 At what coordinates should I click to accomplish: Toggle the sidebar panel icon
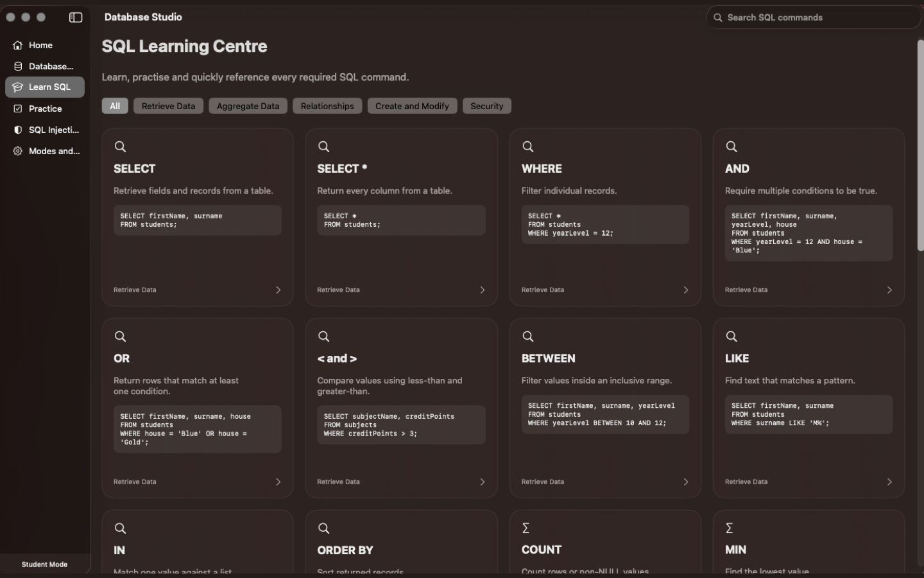tap(76, 17)
